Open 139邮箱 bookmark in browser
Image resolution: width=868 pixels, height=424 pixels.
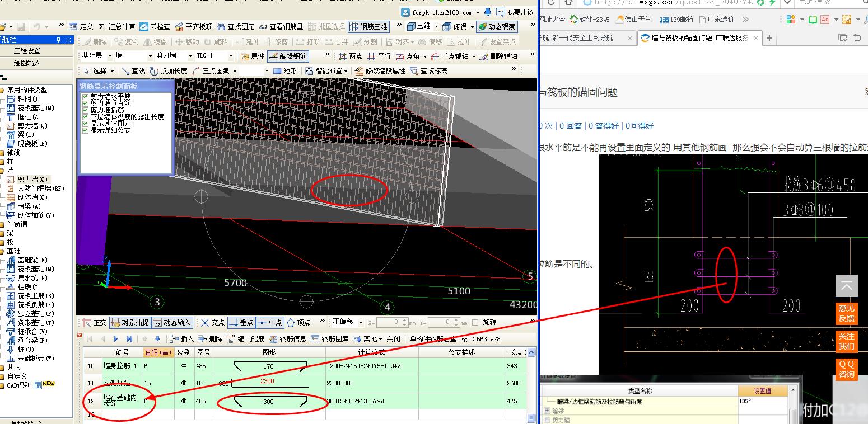(676, 19)
